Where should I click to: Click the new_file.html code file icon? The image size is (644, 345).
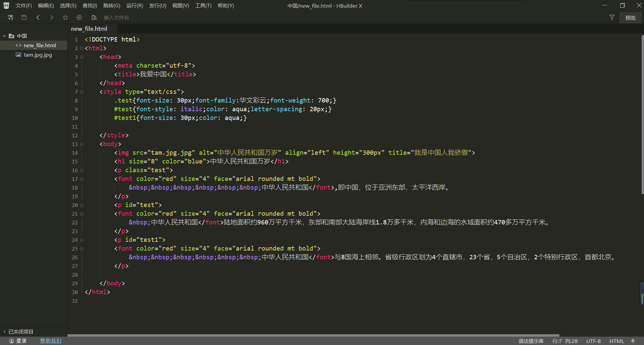coord(18,45)
